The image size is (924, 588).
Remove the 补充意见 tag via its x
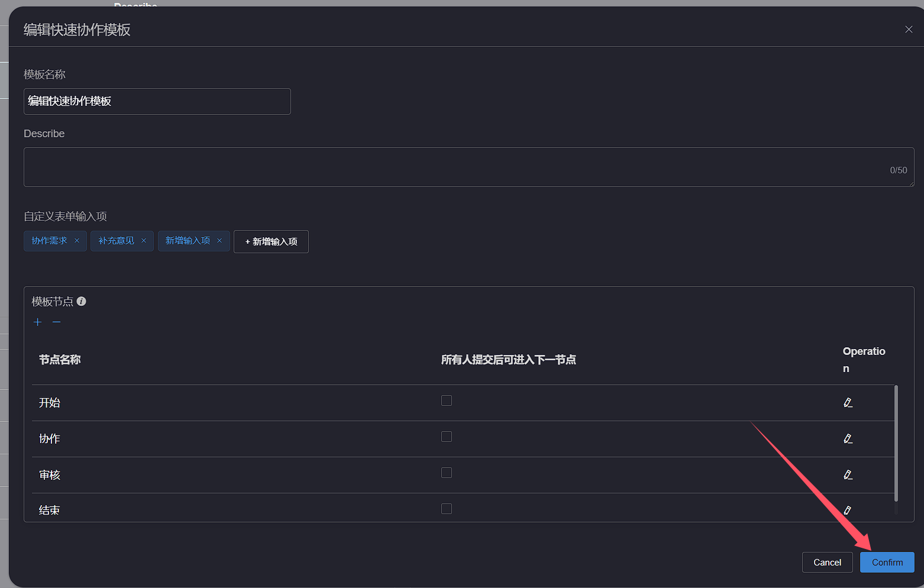pyautogui.click(x=144, y=241)
